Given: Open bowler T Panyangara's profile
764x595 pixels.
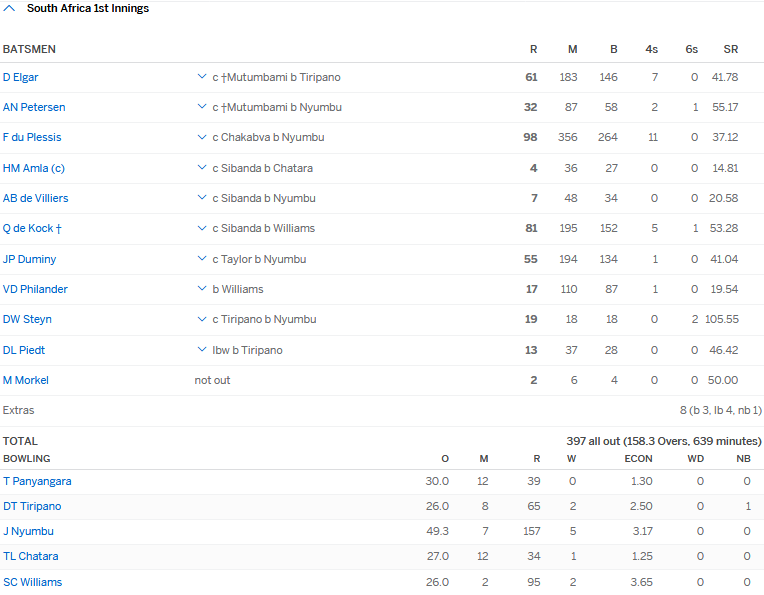Looking at the screenshot, I should [x=37, y=481].
